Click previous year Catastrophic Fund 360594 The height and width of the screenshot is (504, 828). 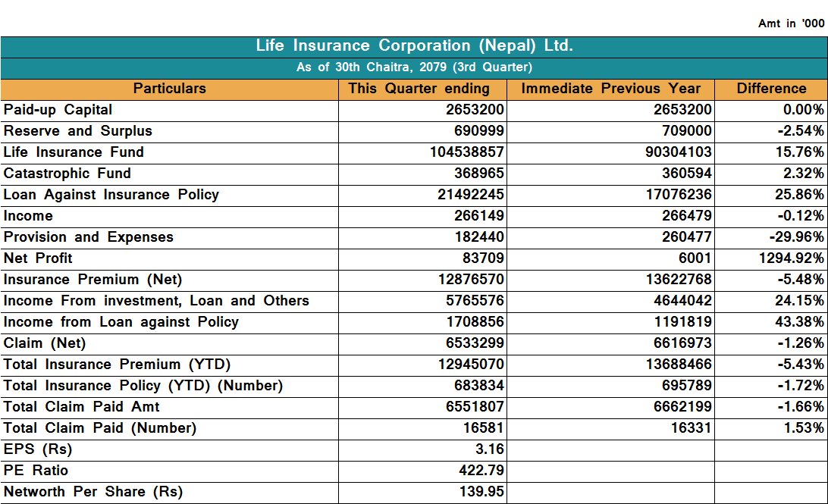coord(687,174)
